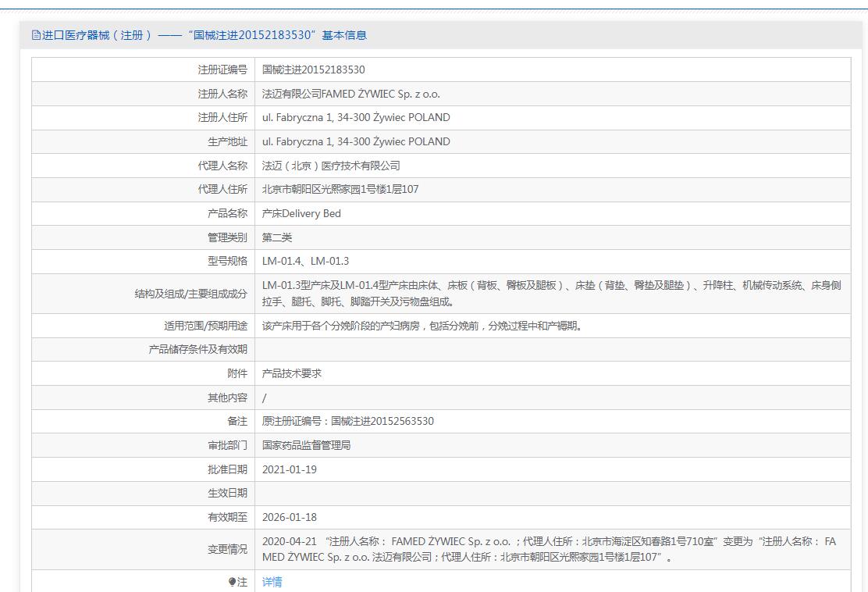This screenshot has width=868, height=592.
Task: Click the management class value 第二类
Action: click(x=277, y=237)
